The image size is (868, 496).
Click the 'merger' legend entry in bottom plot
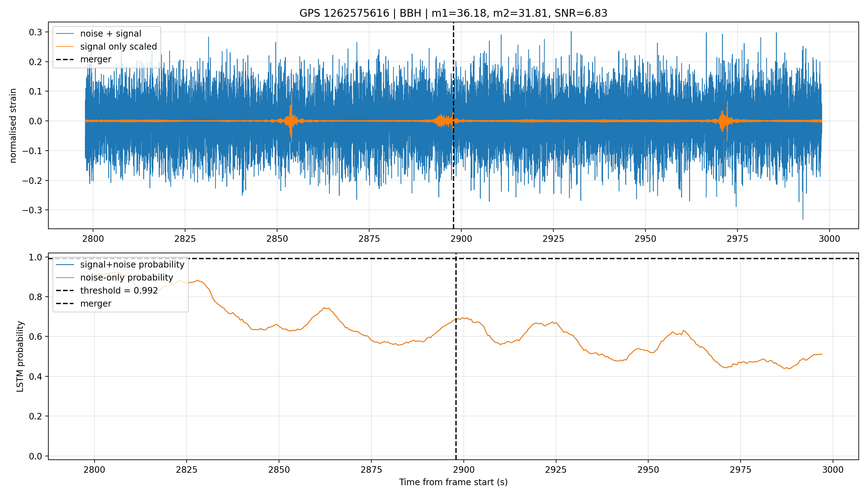tap(84, 303)
